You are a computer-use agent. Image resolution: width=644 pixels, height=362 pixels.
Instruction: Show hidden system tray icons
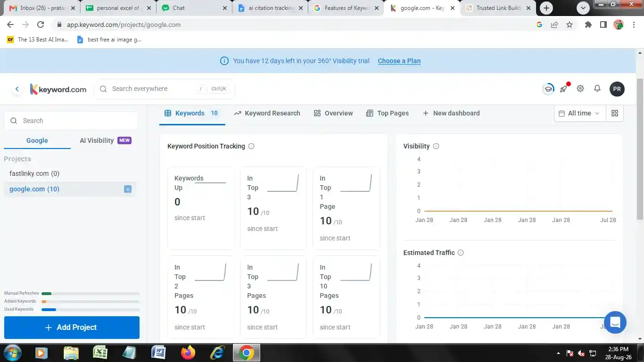[558, 353]
